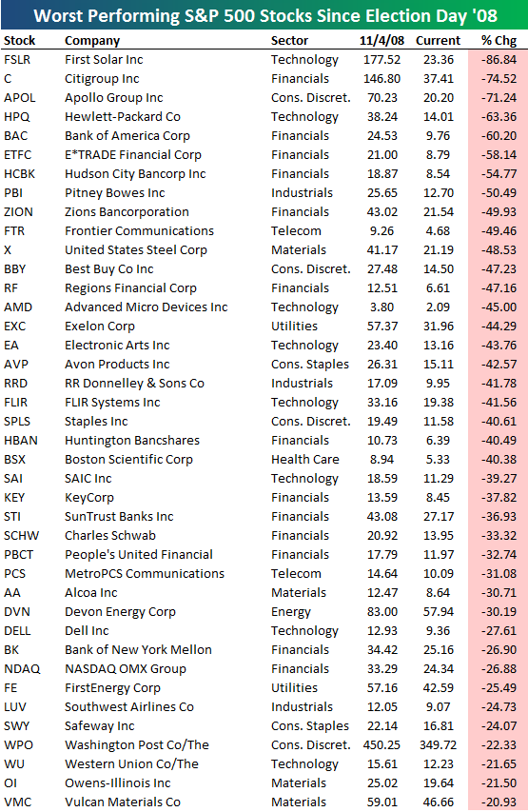Click the Citigroup Inc company name
The width and height of the screenshot is (528, 812).
[x=102, y=79]
